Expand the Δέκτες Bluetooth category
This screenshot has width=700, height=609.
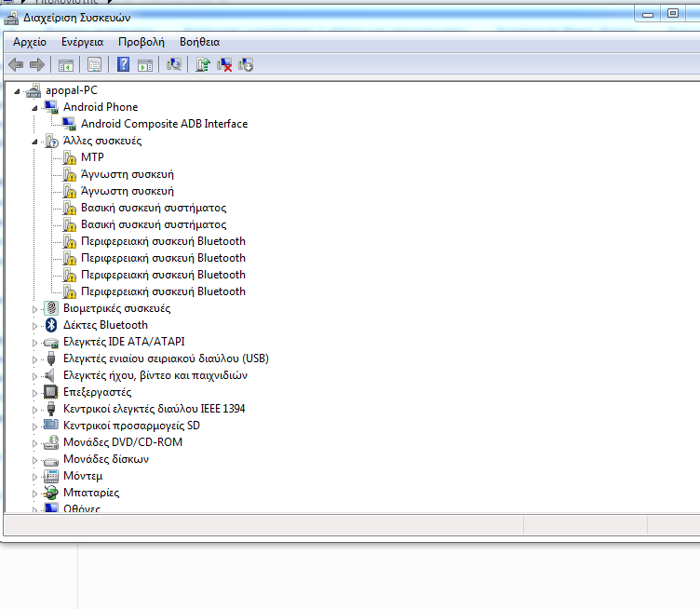tap(35, 325)
